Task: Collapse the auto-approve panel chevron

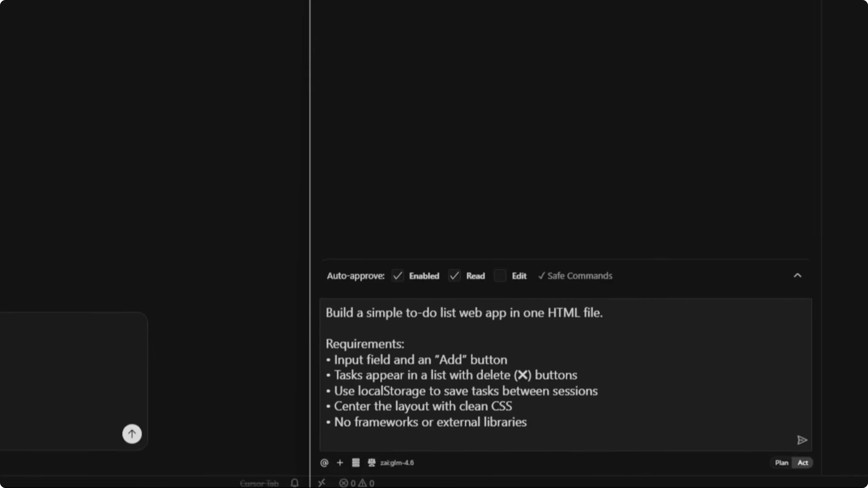Action: 797,276
